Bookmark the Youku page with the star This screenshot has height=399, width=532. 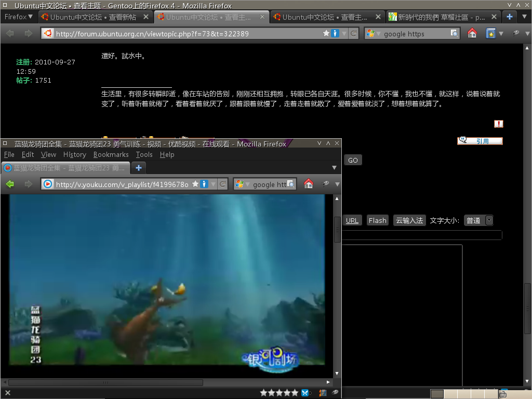click(x=195, y=184)
